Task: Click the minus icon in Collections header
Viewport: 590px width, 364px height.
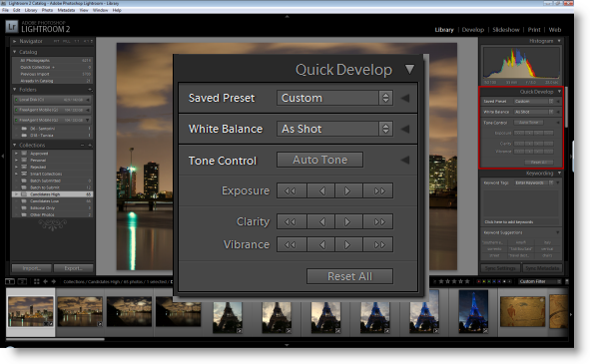Action: coord(82,145)
